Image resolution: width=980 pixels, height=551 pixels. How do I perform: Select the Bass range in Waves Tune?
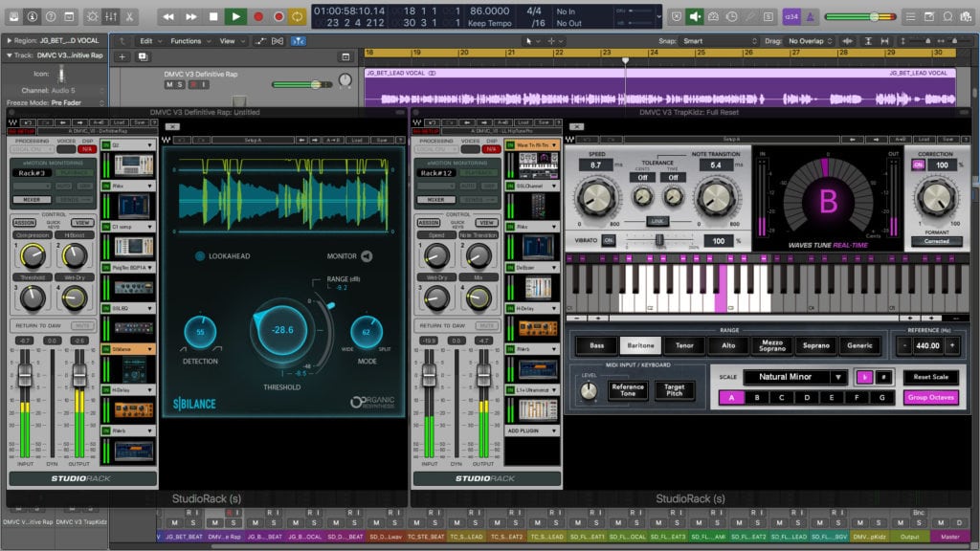tap(597, 345)
